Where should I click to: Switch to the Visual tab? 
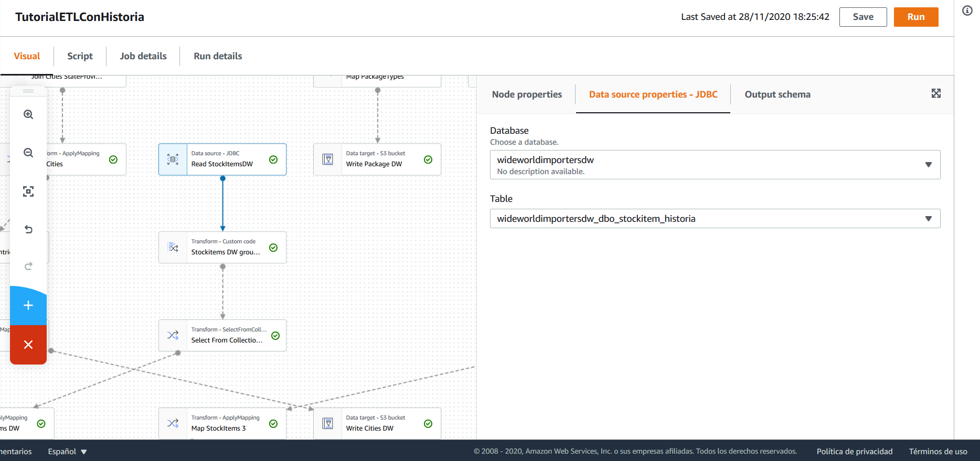click(x=27, y=56)
